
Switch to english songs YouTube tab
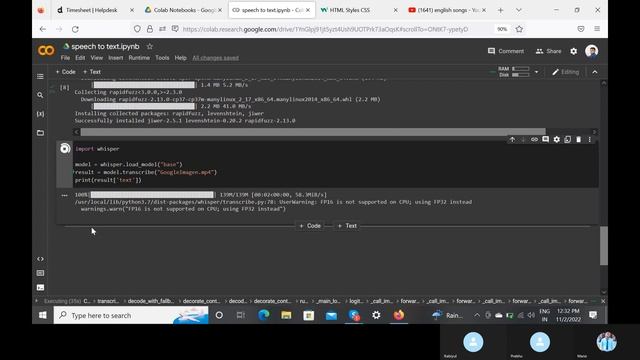pos(447,10)
